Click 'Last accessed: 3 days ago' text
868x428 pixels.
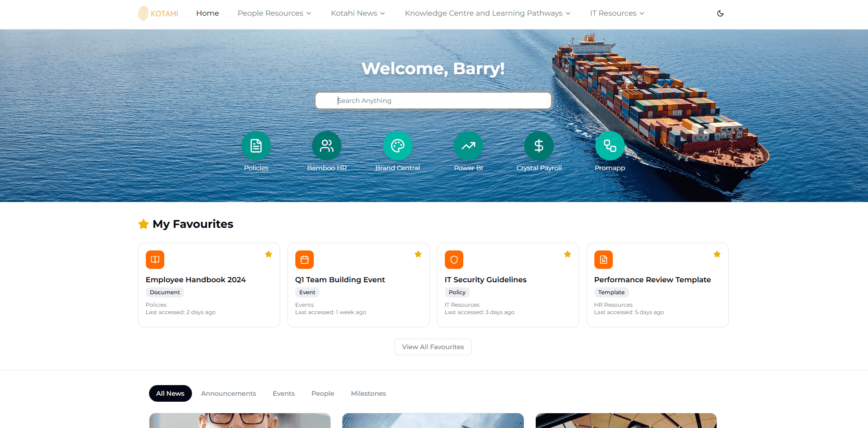tap(479, 312)
